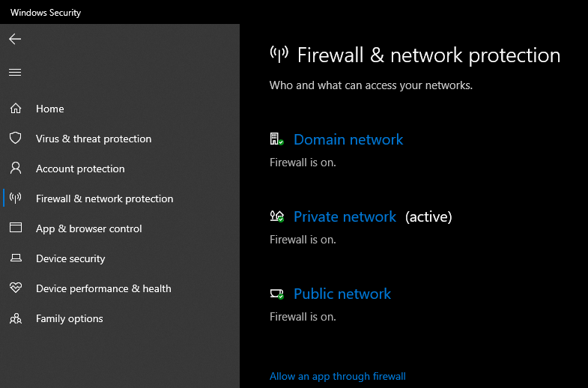The width and height of the screenshot is (588, 388).
Task: Go to Virus & threat protection page
Action: pyautogui.click(x=94, y=139)
